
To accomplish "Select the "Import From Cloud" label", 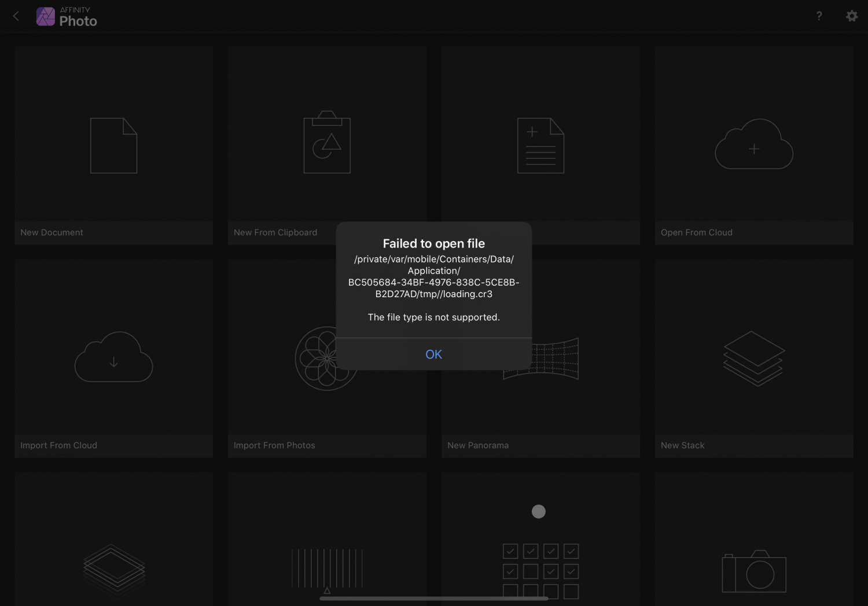I will coord(58,445).
